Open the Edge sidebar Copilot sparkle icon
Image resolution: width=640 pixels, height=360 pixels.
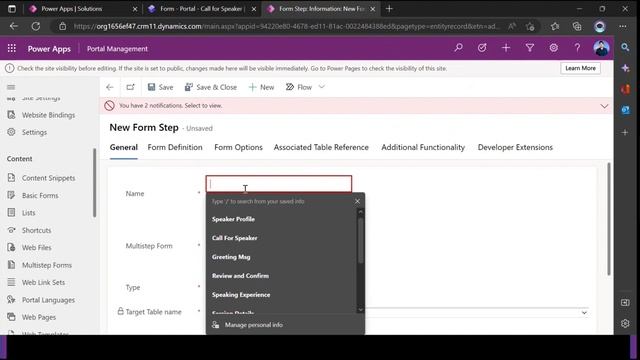[x=625, y=68]
